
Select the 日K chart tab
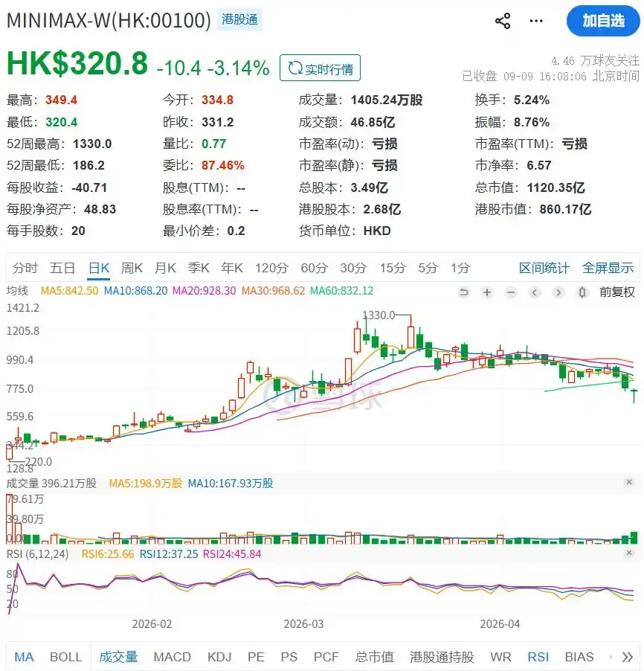99,268
